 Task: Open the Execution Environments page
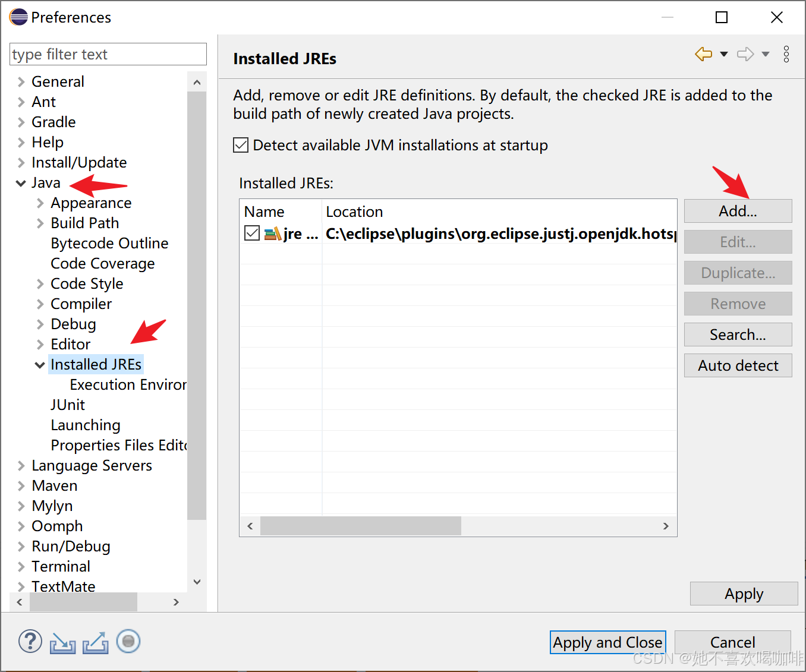(x=128, y=385)
